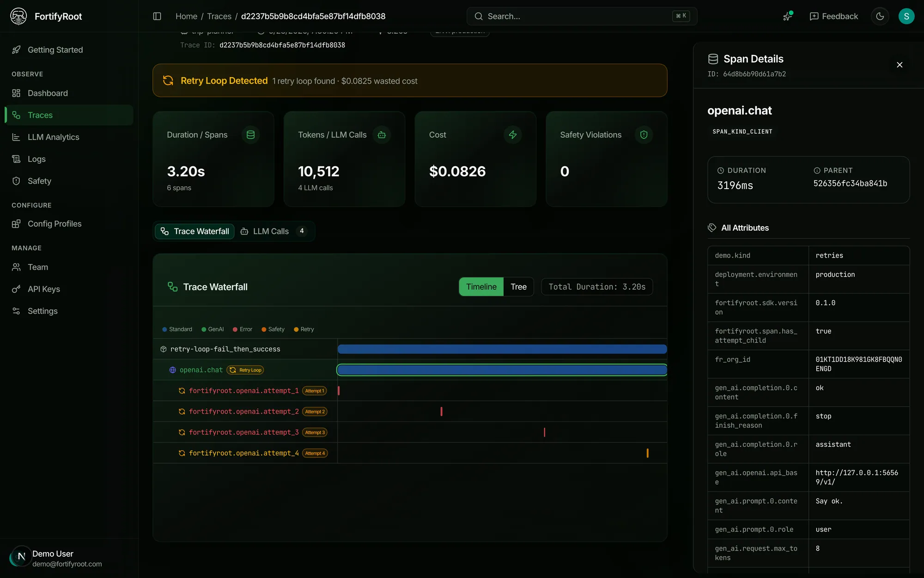The width and height of the screenshot is (924, 578).
Task: Open the user avatar S menu
Action: [906, 16]
